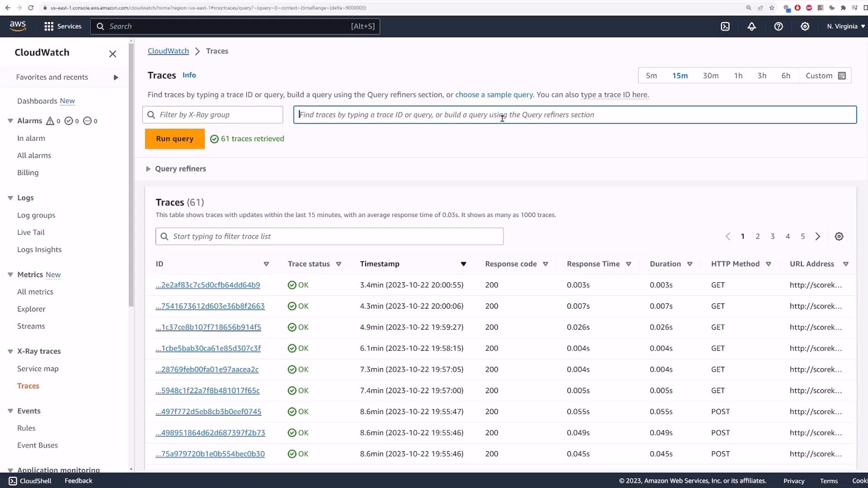Open the Services grid menu
Viewport: 868px width, 488px height.
63,26
